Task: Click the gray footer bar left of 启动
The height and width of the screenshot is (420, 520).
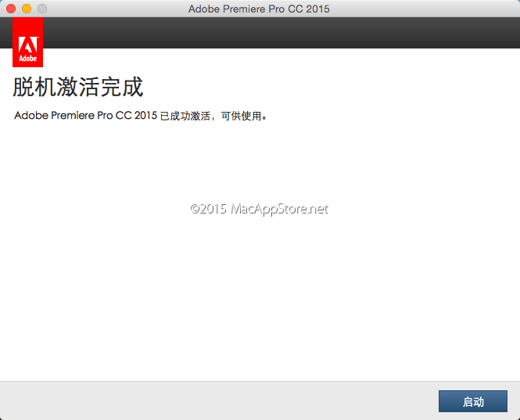Action: click(x=219, y=400)
